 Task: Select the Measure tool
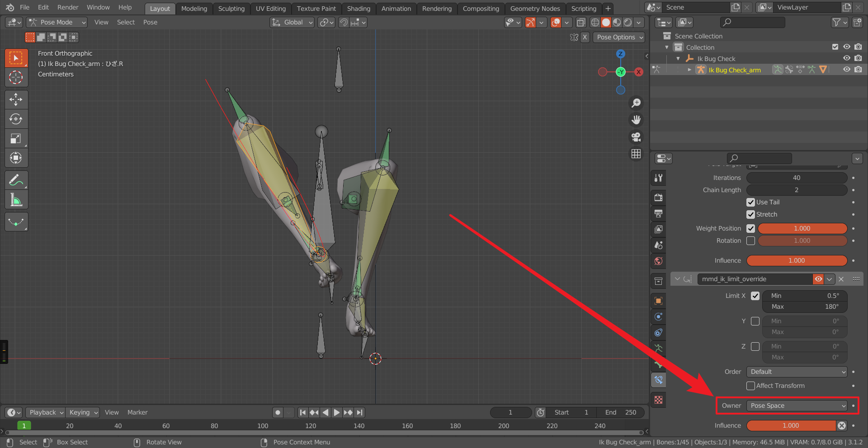coord(16,199)
